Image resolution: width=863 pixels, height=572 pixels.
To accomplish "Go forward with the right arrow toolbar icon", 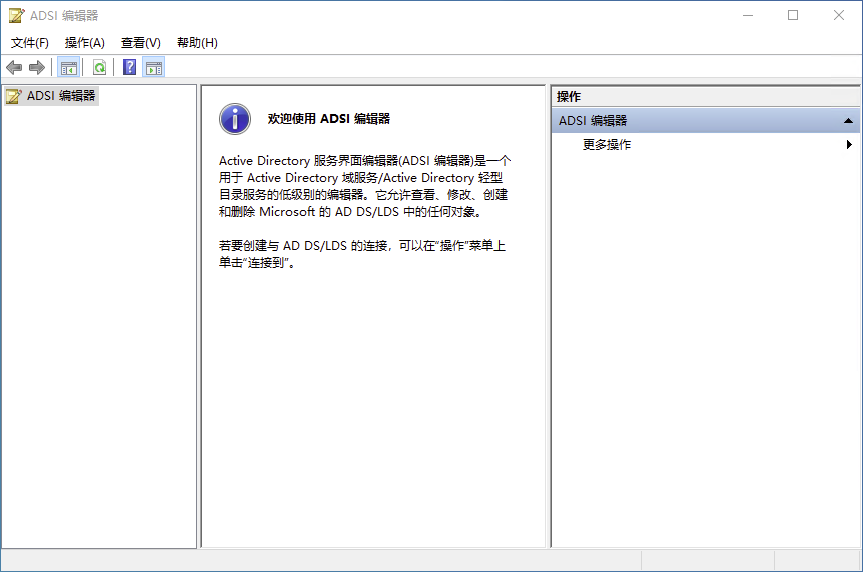I will click(37, 68).
